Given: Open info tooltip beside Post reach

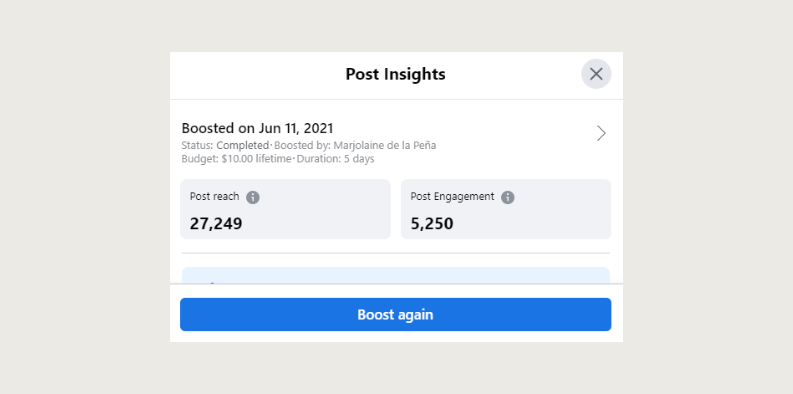Looking at the screenshot, I should 253,197.
